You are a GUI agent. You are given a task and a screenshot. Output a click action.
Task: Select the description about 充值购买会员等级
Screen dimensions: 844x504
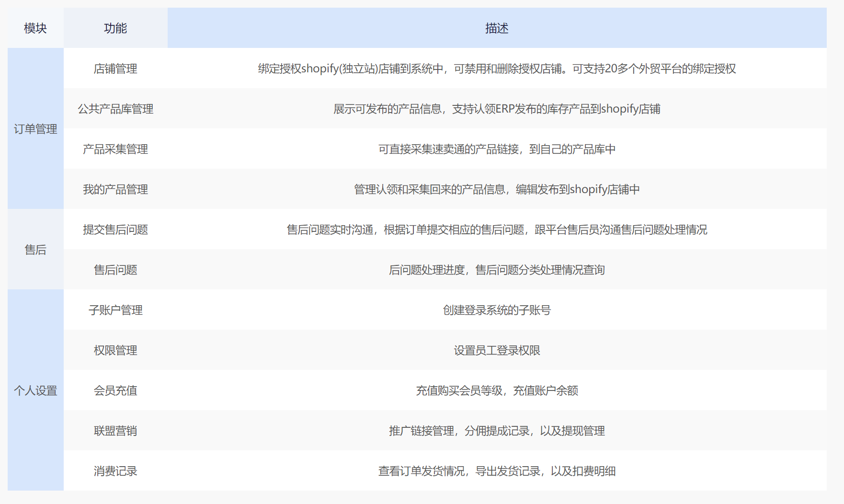tap(497, 390)
